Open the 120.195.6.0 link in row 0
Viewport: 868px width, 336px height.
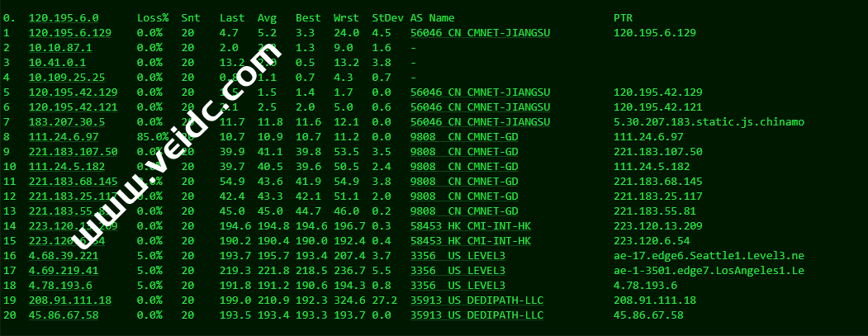[x=63, y=18]
